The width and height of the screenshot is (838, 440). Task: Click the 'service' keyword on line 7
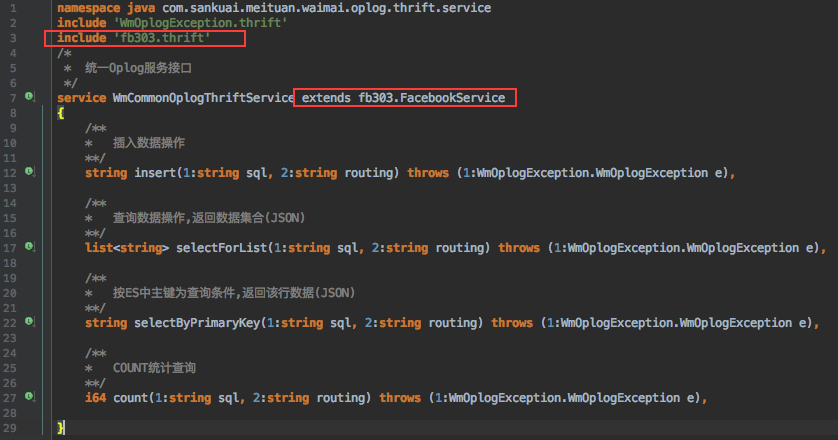(x=82, y=98)
